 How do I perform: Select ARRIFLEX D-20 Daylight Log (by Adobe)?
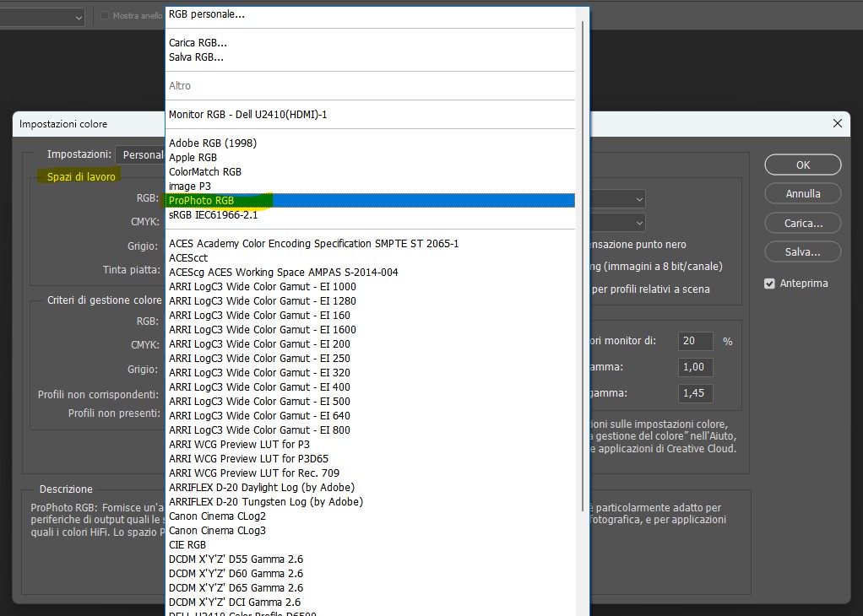[x=370, y=486]
